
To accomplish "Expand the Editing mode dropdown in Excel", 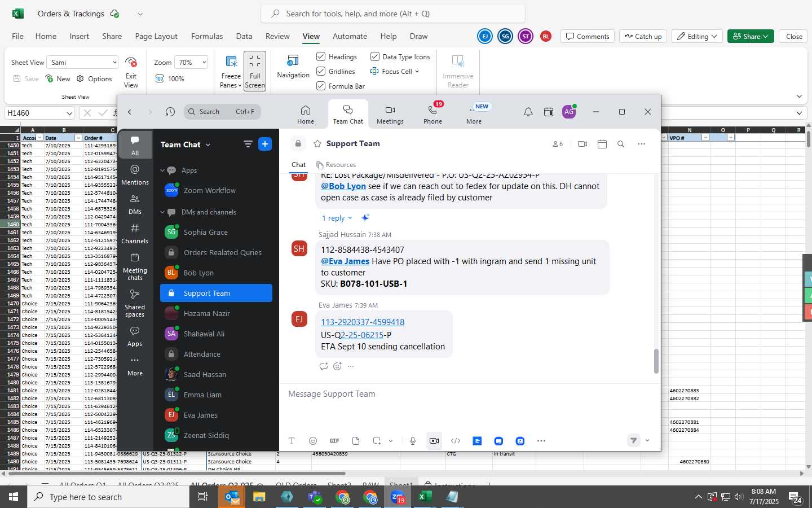I will pos(698,36).
